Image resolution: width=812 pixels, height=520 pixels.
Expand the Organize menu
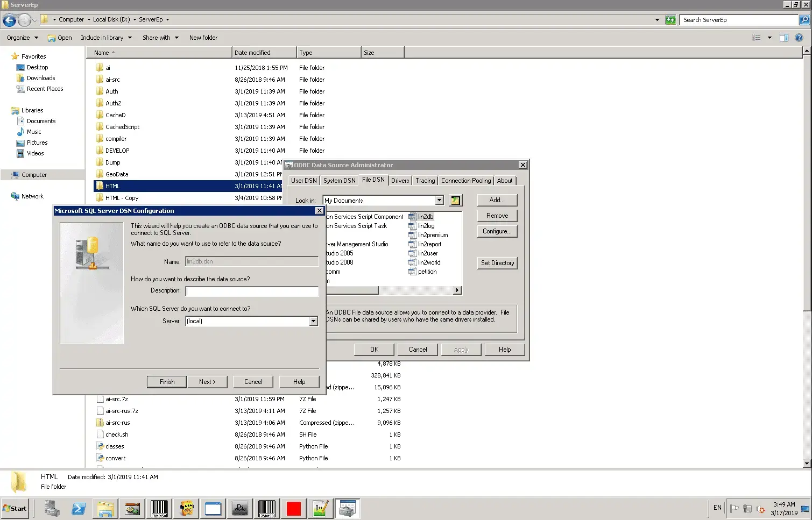[22, 38]
